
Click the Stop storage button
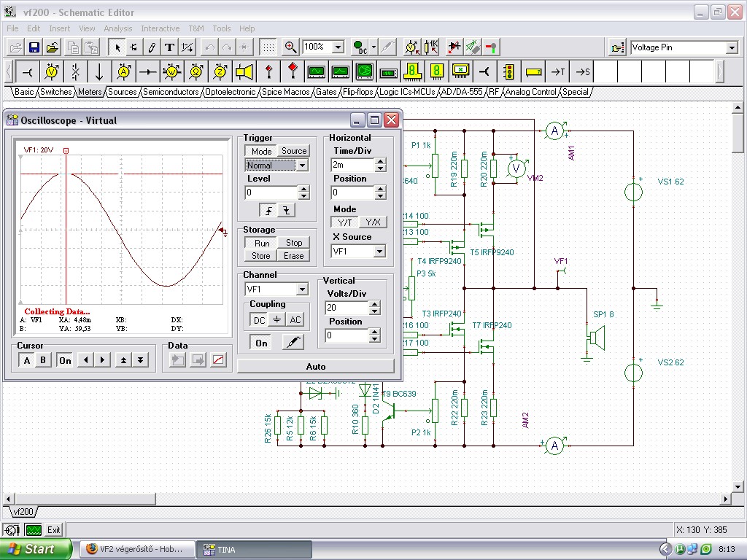pos(293,243)
